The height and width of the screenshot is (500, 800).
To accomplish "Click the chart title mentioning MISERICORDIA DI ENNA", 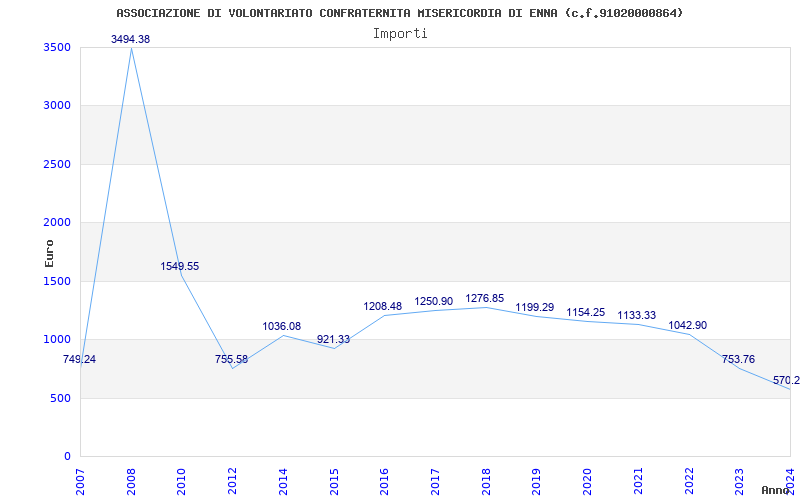I will (399, 13).
